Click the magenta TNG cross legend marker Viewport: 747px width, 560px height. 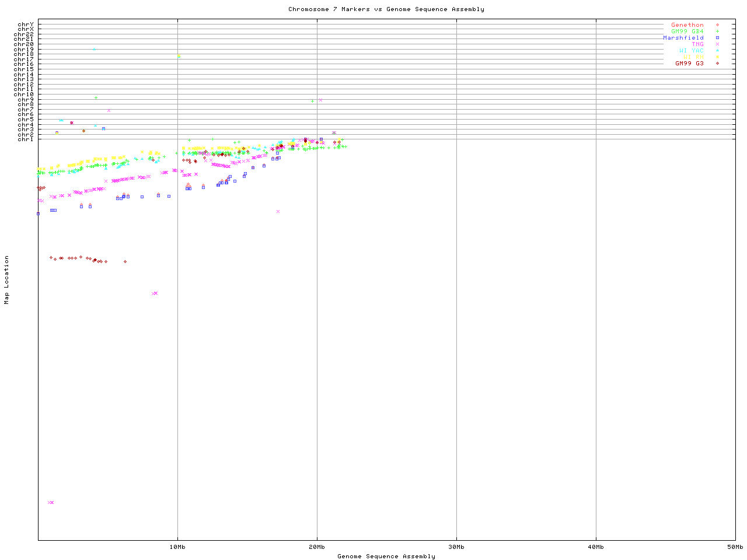(717, 44)
